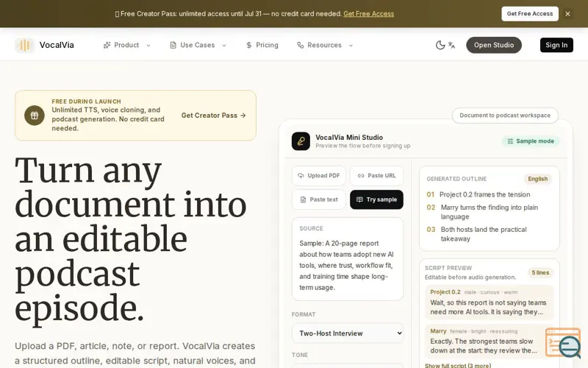Go to the Pricing page
This screenshot has width=588, height=368.
coord(262,45)
